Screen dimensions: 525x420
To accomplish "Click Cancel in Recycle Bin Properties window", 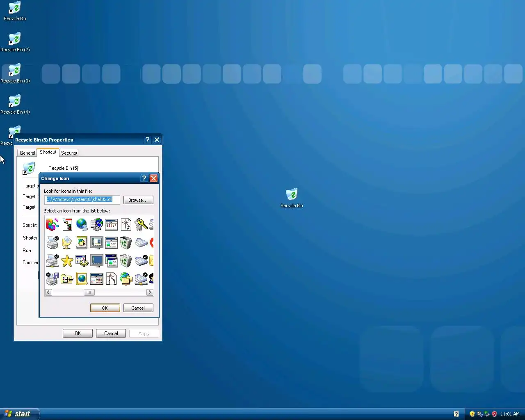I will point(111,333).
